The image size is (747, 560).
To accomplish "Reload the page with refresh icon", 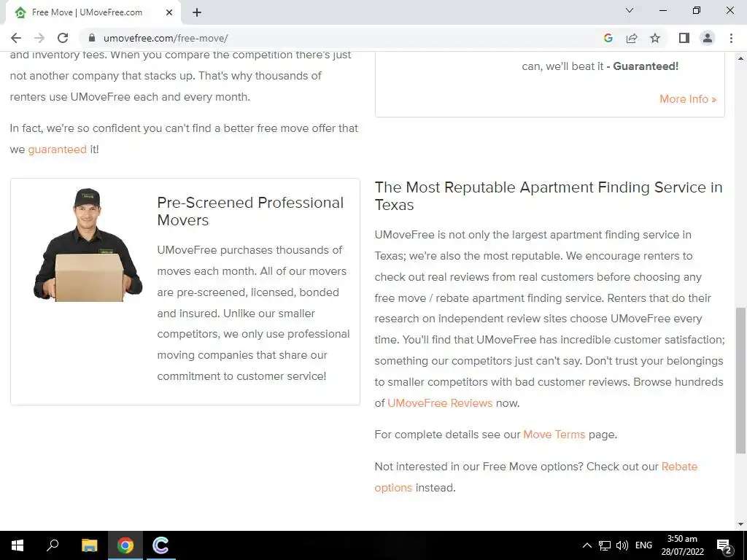I will coord(63,38).
